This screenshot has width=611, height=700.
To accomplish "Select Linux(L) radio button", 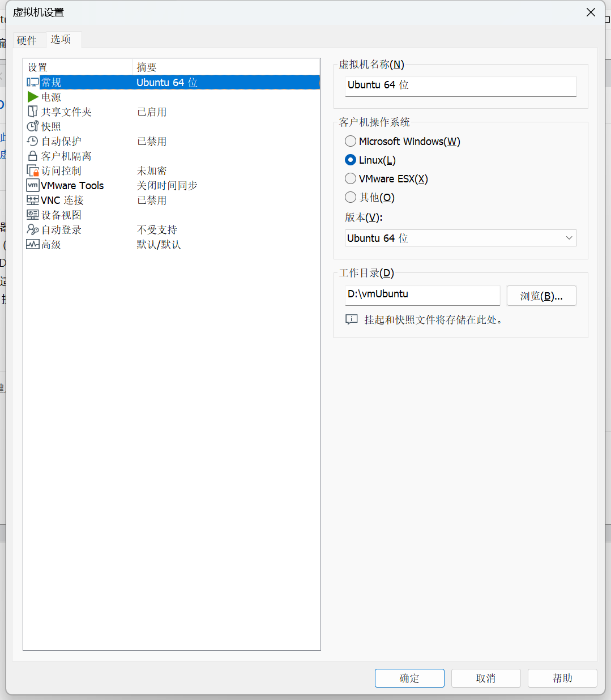I will click(x=351, y=160).
